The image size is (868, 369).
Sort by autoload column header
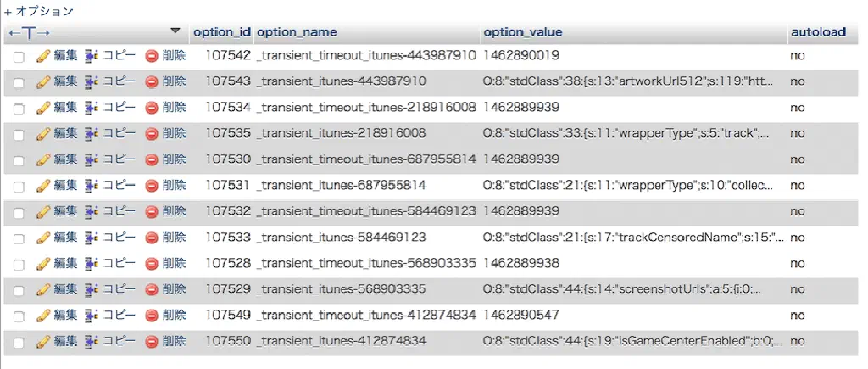tap(817, 32)
